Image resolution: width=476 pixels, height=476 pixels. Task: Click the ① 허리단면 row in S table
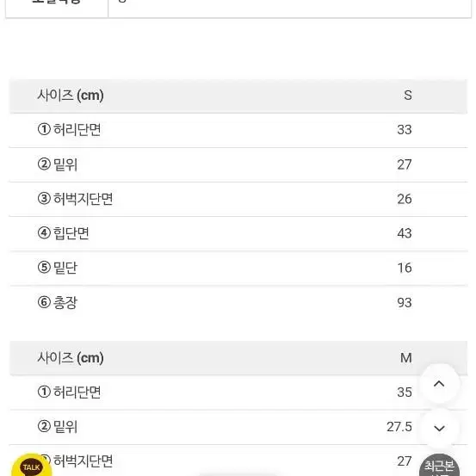click(238, 130)
